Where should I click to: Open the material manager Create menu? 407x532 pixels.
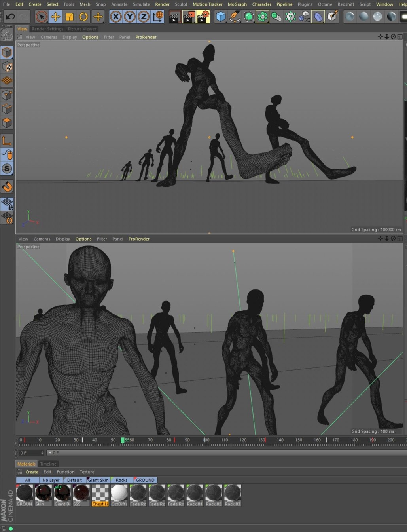point(32,472)
